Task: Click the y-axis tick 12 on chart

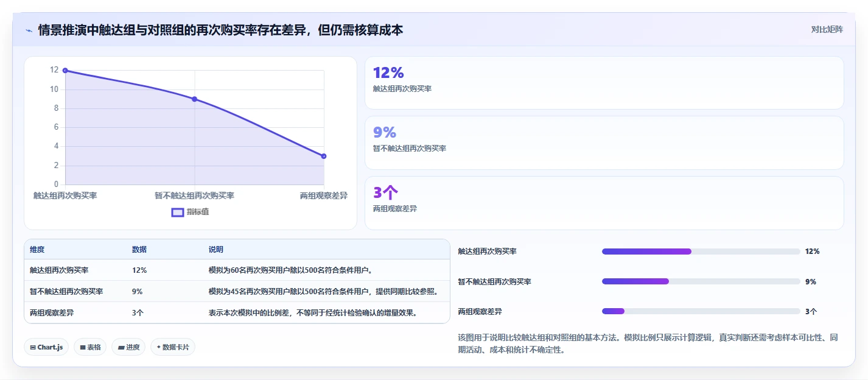Action: coord(54,70)
